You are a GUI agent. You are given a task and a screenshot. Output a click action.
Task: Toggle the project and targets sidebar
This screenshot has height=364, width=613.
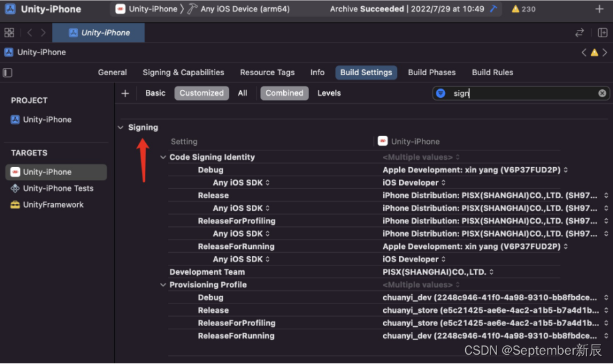pos(7,73)
